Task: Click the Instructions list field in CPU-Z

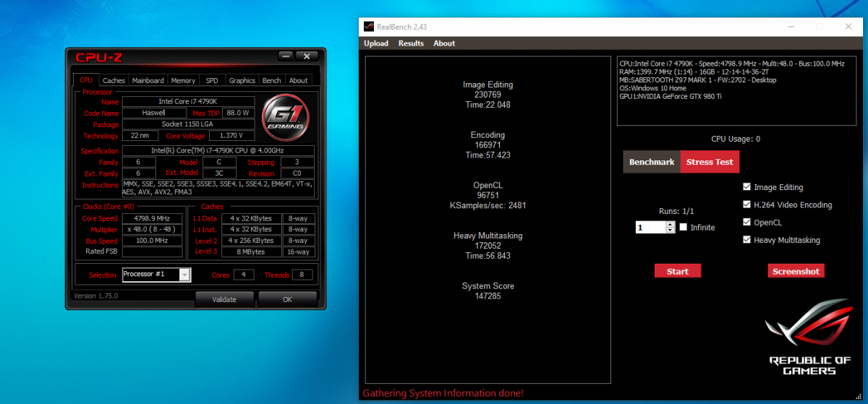Action: coord(218,189)
